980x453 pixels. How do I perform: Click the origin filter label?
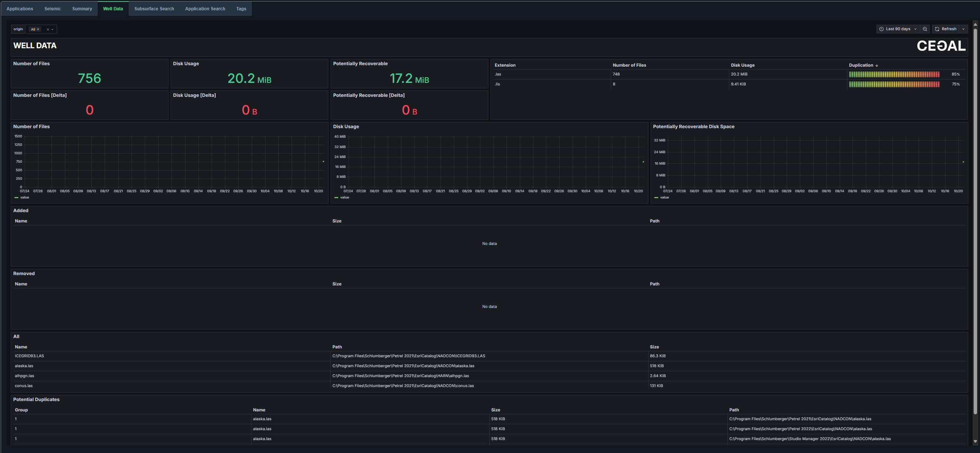pyautogui.click(x=18, y=29)
